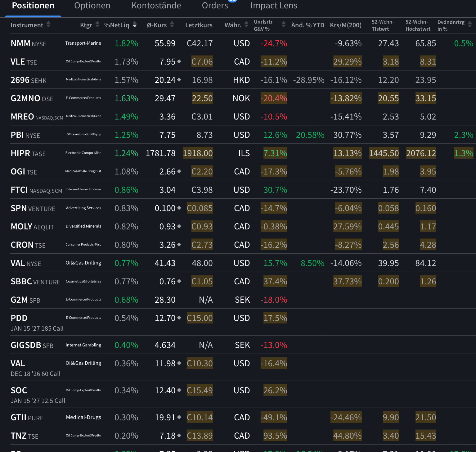Select the GTII PURE instrument
Viewport: 476px width, 452px height.
(27, 418)
